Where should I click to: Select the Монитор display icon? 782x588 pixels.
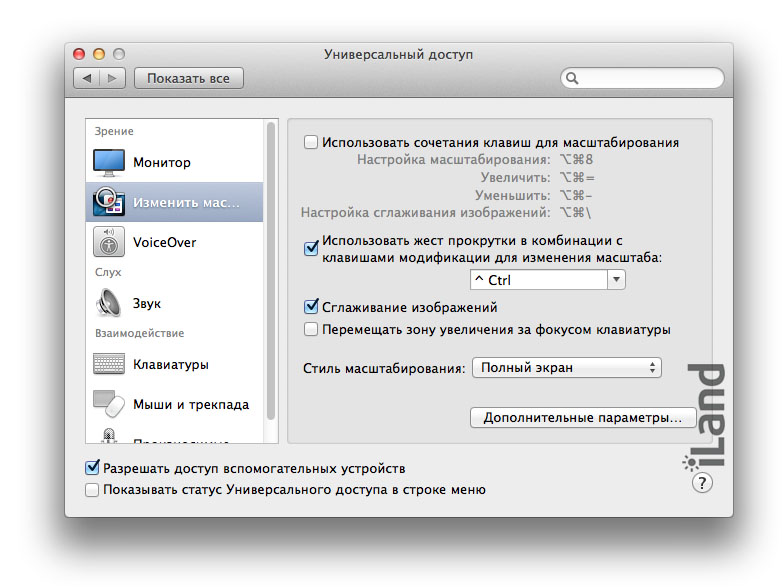(108, 162)
